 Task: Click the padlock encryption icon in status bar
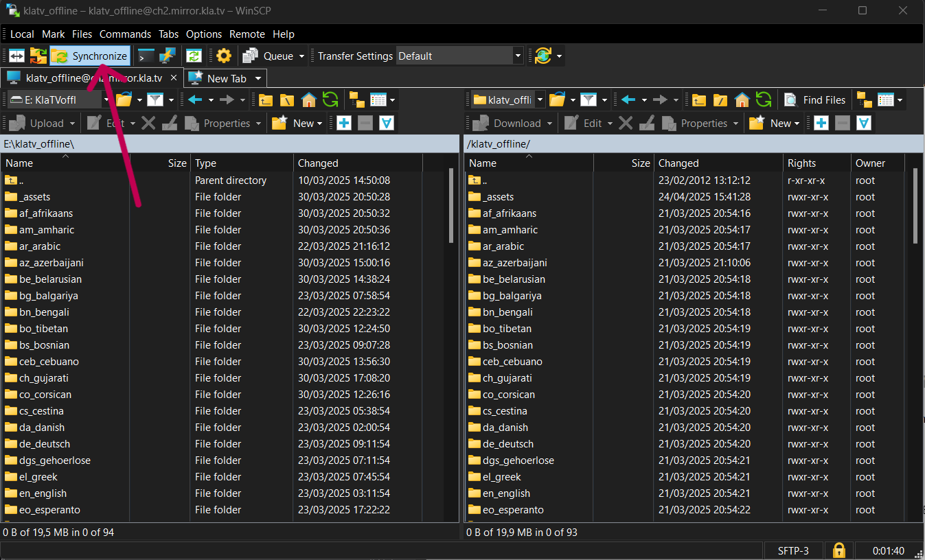tap(838, 550)
